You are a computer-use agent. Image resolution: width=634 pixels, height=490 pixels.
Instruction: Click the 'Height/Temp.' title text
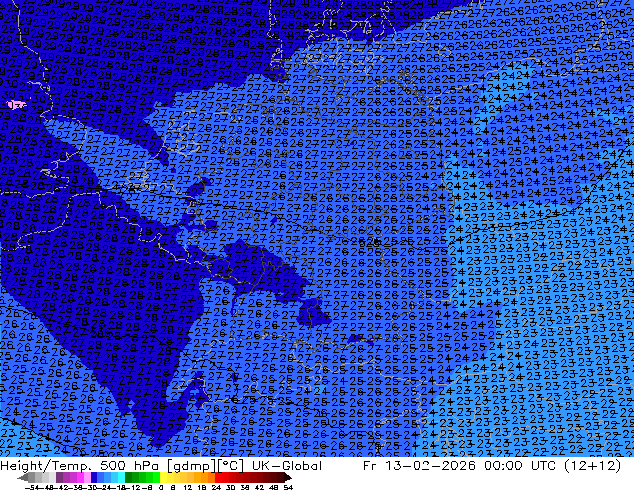(46, 465)
